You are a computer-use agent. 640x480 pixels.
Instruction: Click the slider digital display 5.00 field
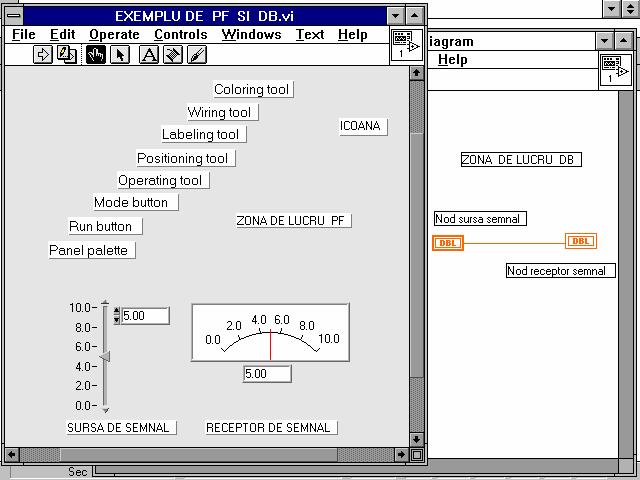(x=145, y=316)
